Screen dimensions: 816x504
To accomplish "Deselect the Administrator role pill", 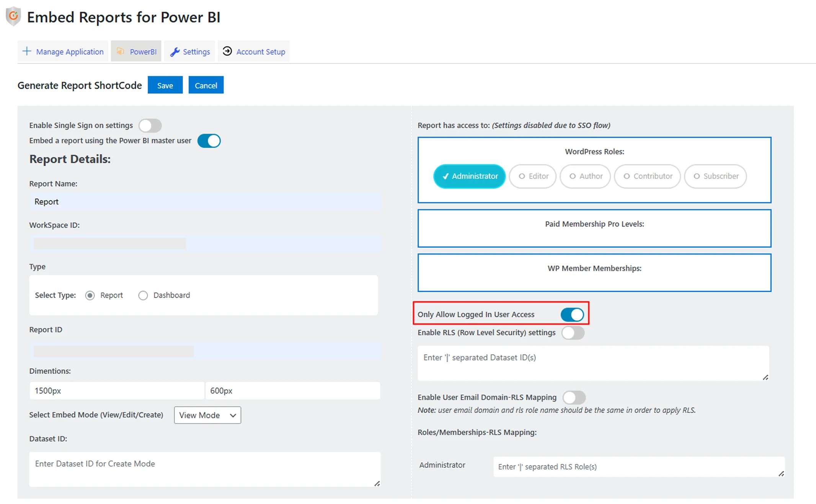I will coord(469,176).
